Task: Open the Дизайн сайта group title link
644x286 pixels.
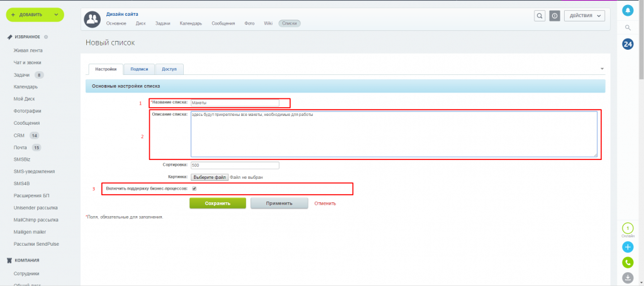Action: pos(122,14)
